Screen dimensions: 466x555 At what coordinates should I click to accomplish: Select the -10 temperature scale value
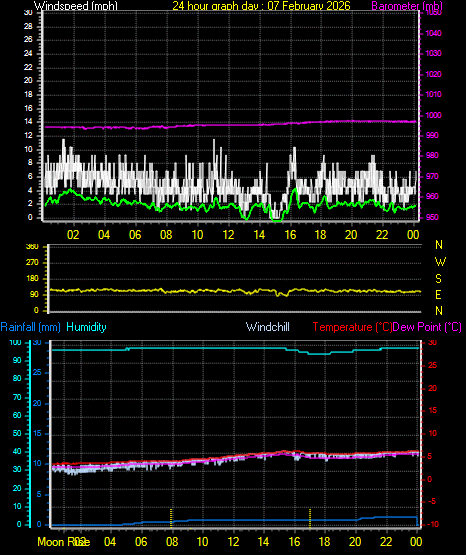pos(432,524)
